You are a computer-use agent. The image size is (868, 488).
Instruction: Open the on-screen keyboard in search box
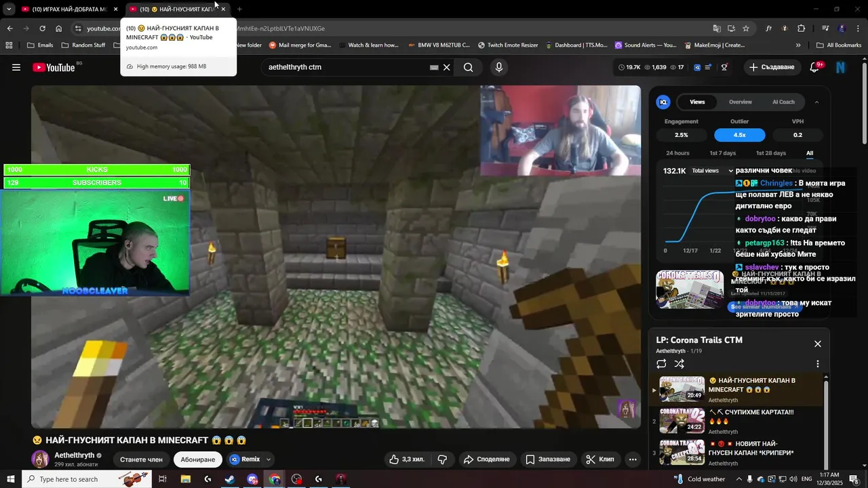tap(434, 67)
